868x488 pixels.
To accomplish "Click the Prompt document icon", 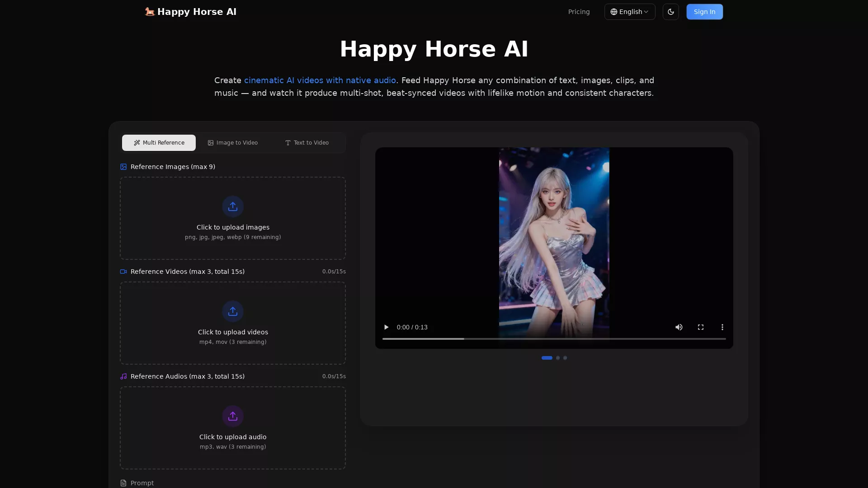I will coord(123,483).
